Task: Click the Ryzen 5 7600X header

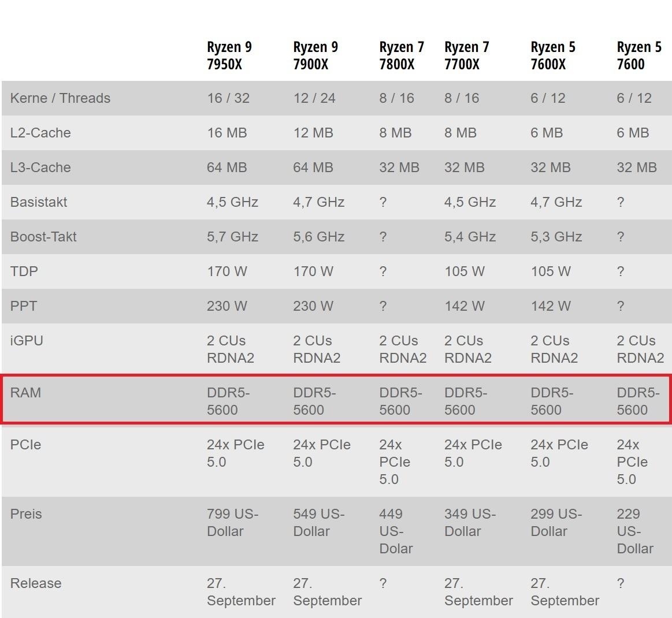Action: [x=553, y=55]
